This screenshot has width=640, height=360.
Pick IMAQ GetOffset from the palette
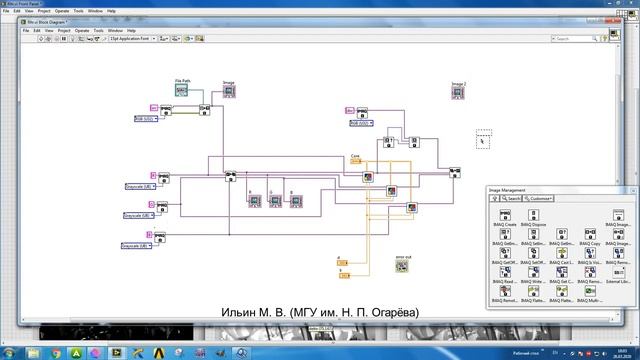(505, 253)
